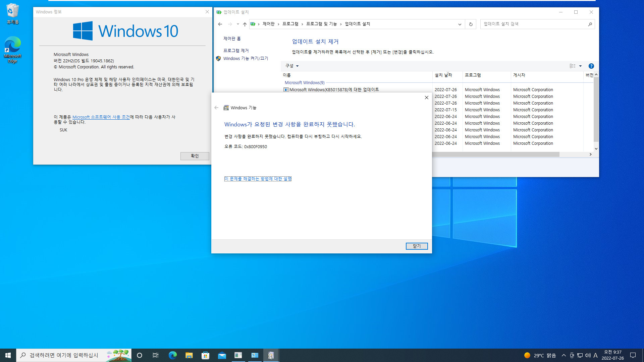Click scroll right arrow in update list
This screenshot has width=644, height=362.
point(591,154)
